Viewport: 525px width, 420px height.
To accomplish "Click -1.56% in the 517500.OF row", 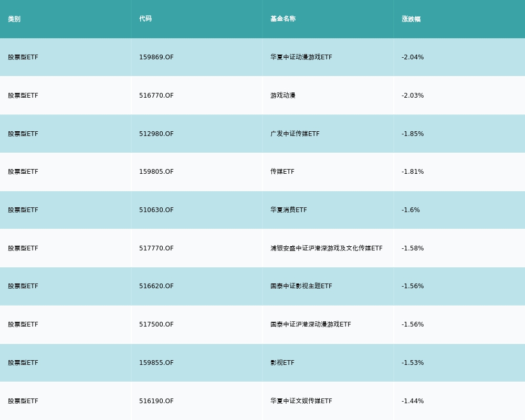I will [413, 324].
